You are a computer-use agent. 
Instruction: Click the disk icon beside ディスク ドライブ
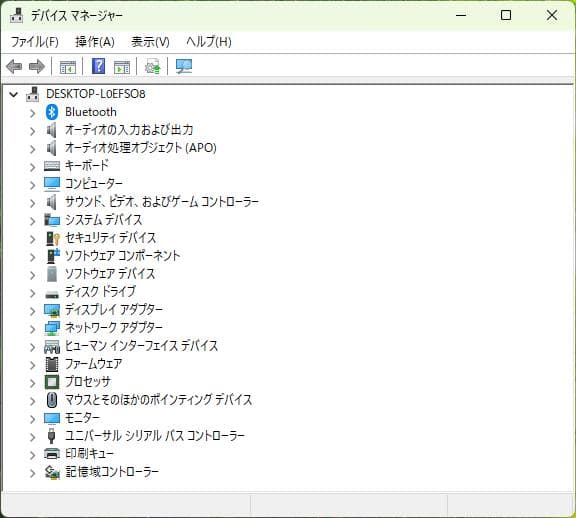(52, 294)
